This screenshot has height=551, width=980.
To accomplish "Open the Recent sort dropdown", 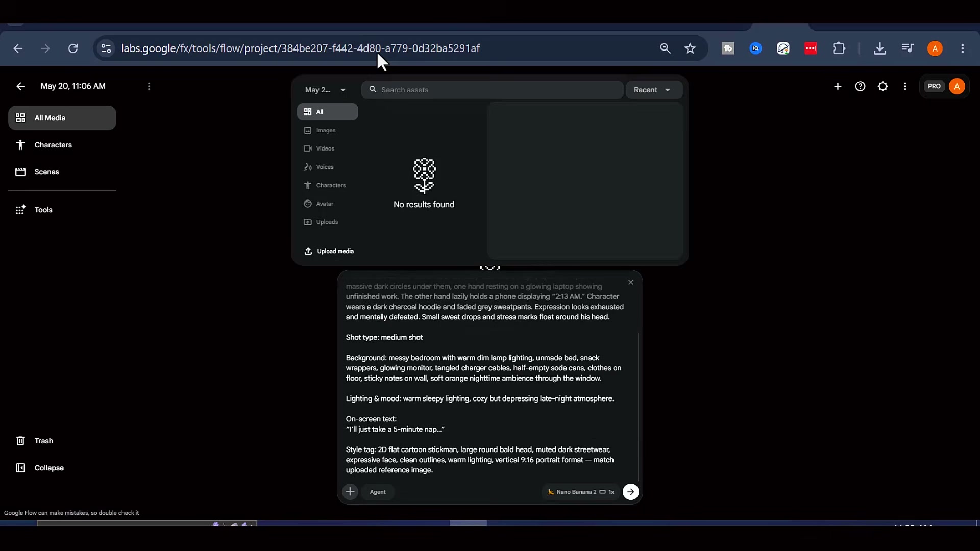I will [x=654, y=90].
